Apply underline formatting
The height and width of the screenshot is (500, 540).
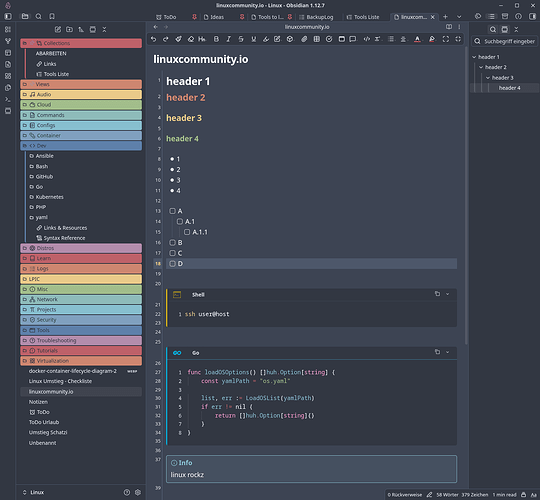253,39
